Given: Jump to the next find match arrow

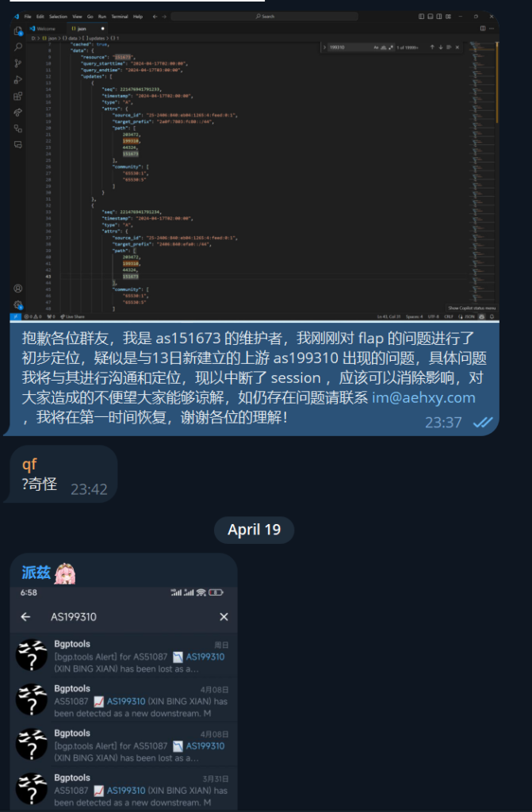Looking at the screenshot, I should 440,47.
